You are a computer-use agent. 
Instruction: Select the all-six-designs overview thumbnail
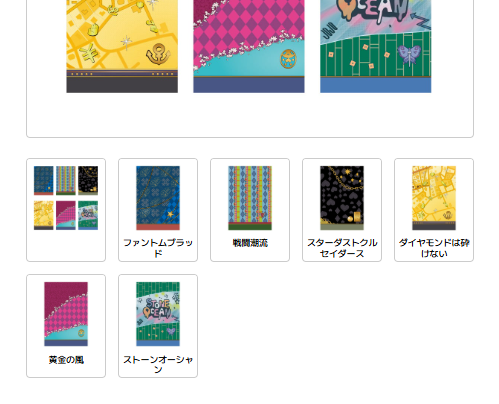click(66, 198)
